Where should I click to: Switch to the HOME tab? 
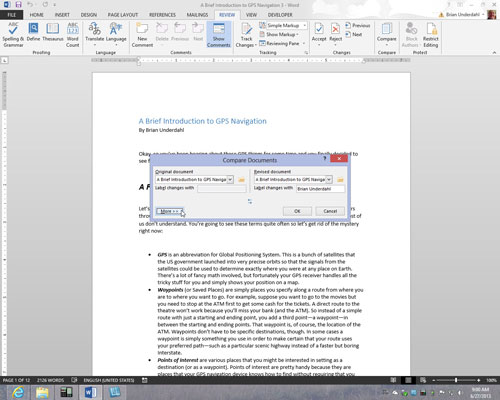click(37, 15)
